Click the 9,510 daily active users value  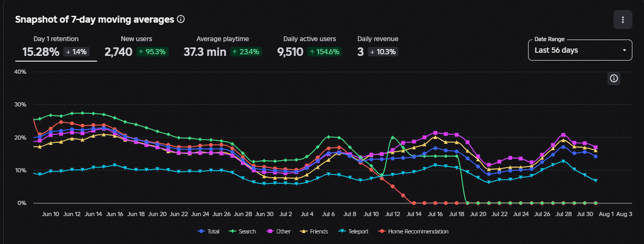click(x=290, y=52)
